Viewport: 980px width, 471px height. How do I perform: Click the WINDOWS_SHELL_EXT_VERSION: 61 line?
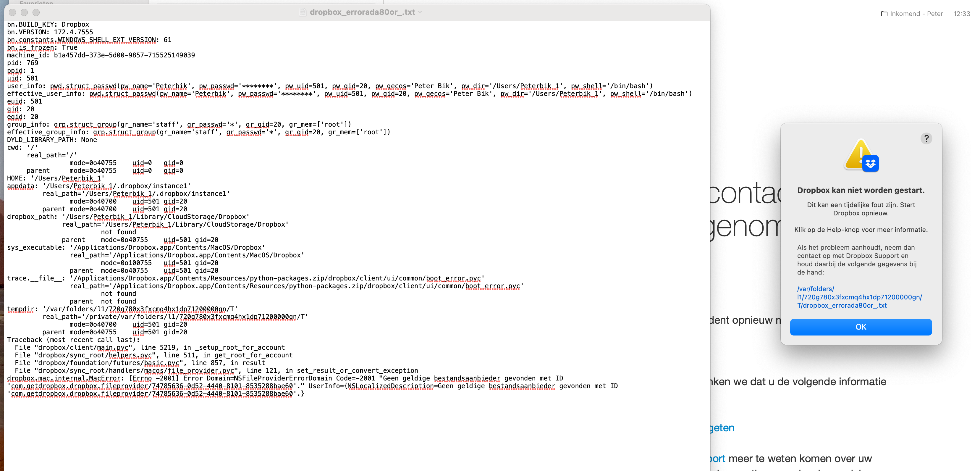point(89,40)
